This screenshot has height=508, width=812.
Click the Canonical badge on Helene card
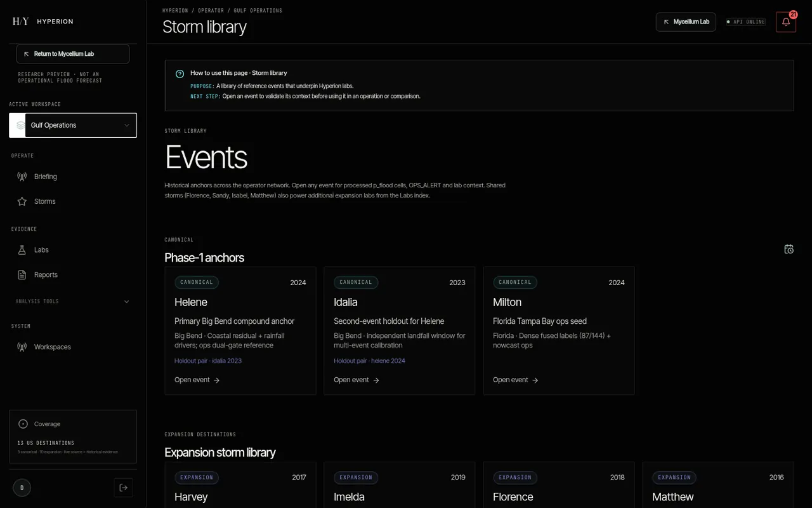197,282
